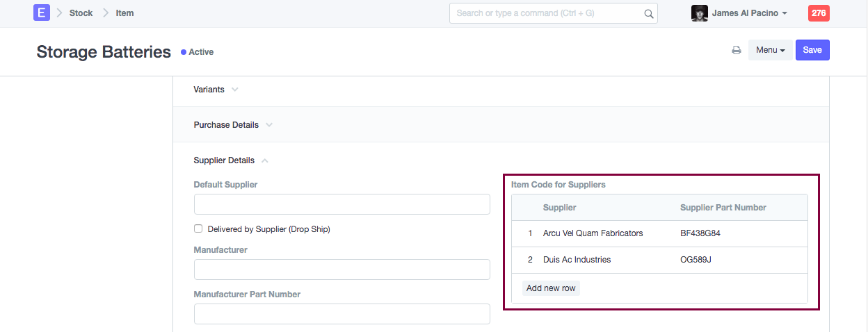This screenshot has width=868, height=332.
Task: Open the Menu dropdown
Action: pos(770,50)
